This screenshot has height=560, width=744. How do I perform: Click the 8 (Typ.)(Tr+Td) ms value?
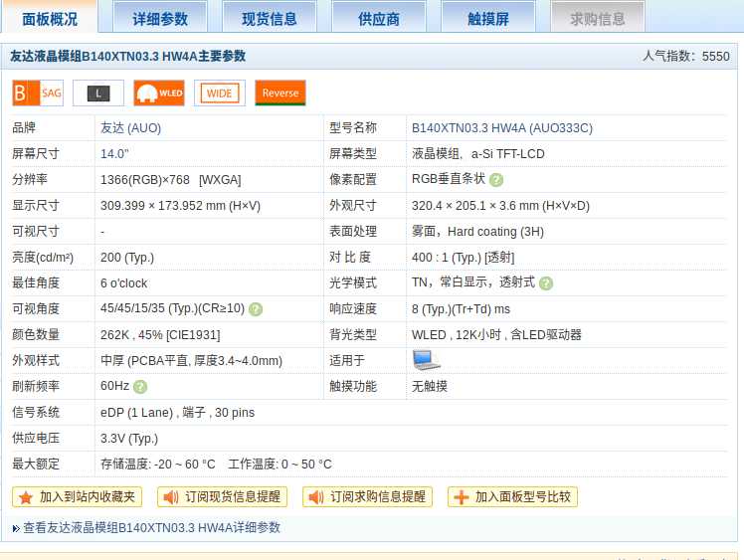(461, 309)
